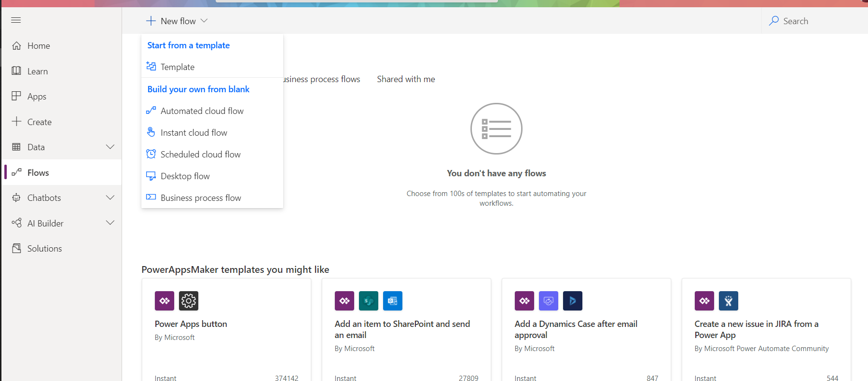Open the Power Apps button template
Screen dimensions: 868x381
click(191, 324)
